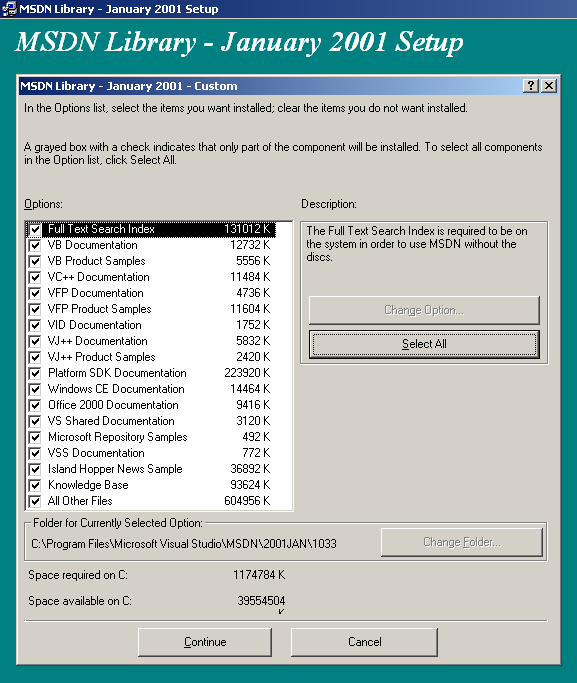
Task: Toggle the VC++ Documentation checkbox
Action: click(x=35, y=277)
